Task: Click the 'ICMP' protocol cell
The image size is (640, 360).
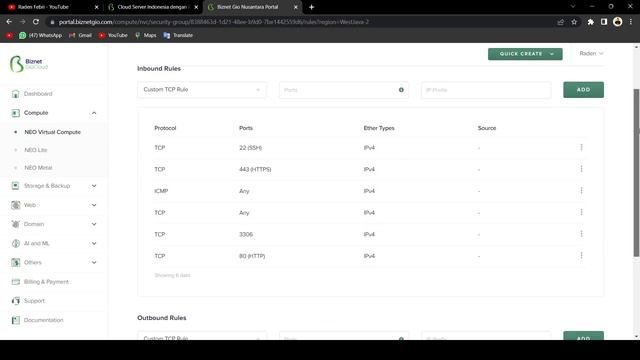Action: [161, 191]
